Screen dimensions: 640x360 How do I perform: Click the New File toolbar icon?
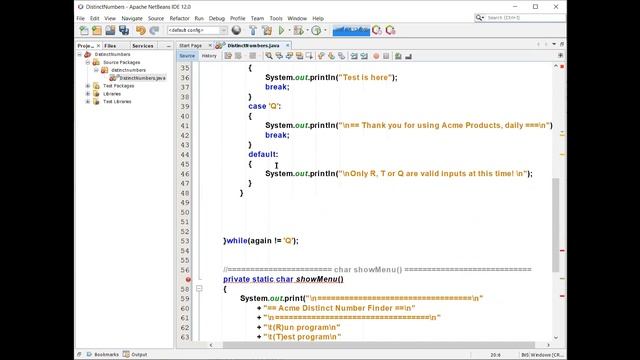pyautogui.click(x=84, y=30)
